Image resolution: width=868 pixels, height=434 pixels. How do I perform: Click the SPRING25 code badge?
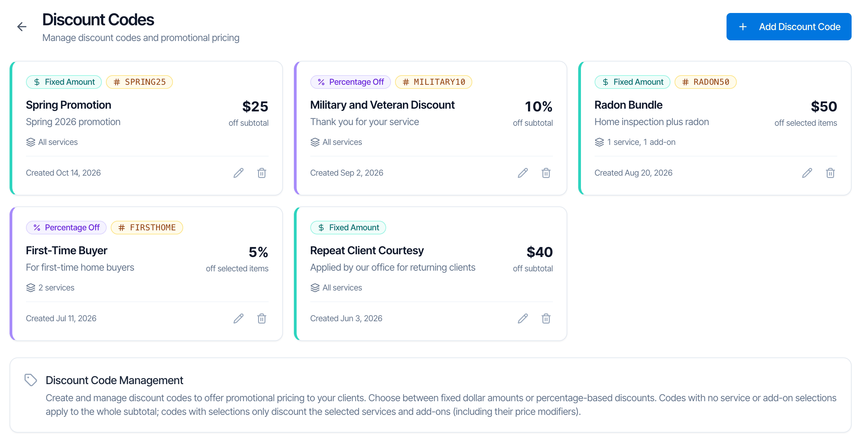tap(139, 82)
